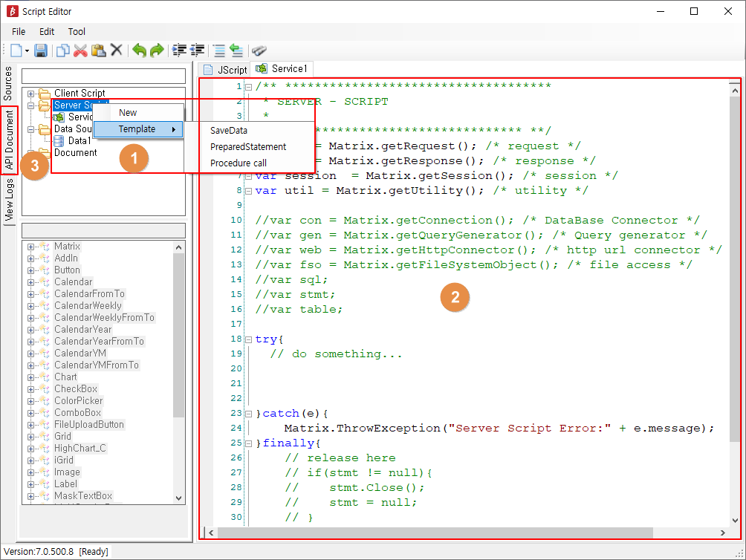Select CalendarWeeklyFromTo in the API list
The height and width of the screenshot is (560, 746).
tap(104, 318)
